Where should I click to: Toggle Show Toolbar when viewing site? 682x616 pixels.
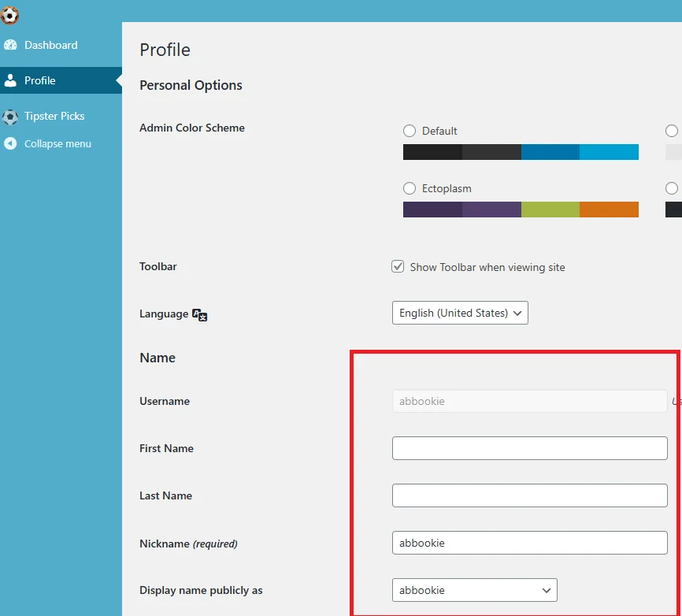coord(398,267)
